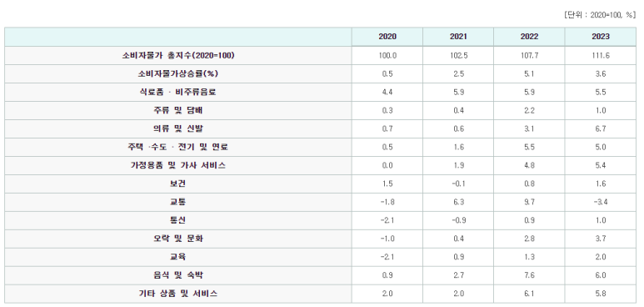Click the 2020 column header
Viewport: 644px width, 307px height.
pyautogui.click(x=387, y=37)
